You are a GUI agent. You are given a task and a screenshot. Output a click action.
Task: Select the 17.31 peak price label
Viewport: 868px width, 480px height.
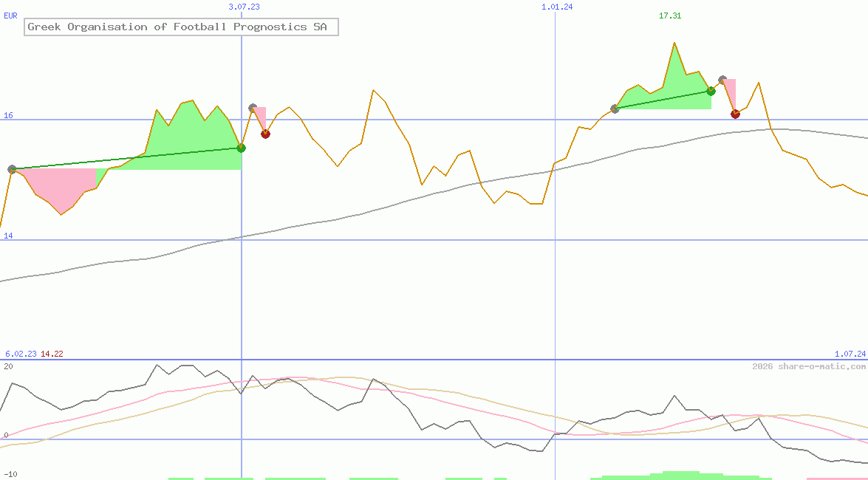pyautogui.click(x=670, y=16)
